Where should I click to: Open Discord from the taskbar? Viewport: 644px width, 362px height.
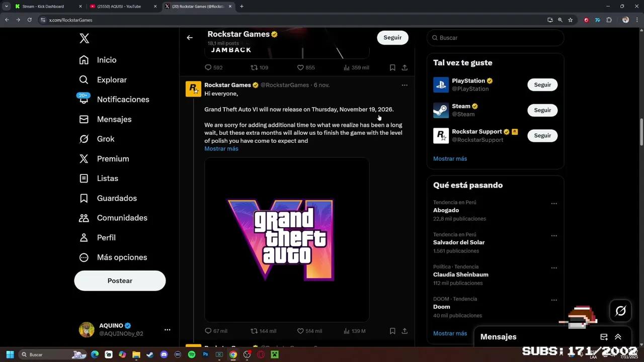(164, 354)
